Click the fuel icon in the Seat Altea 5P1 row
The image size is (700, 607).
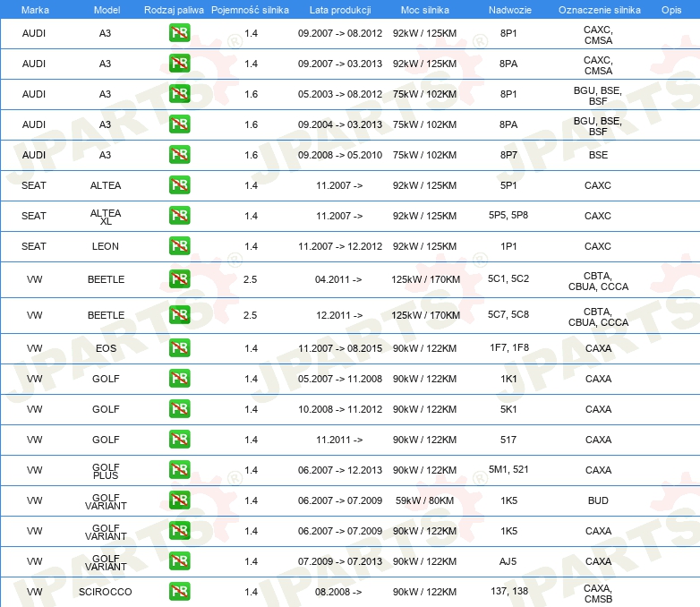click(179, 185)
